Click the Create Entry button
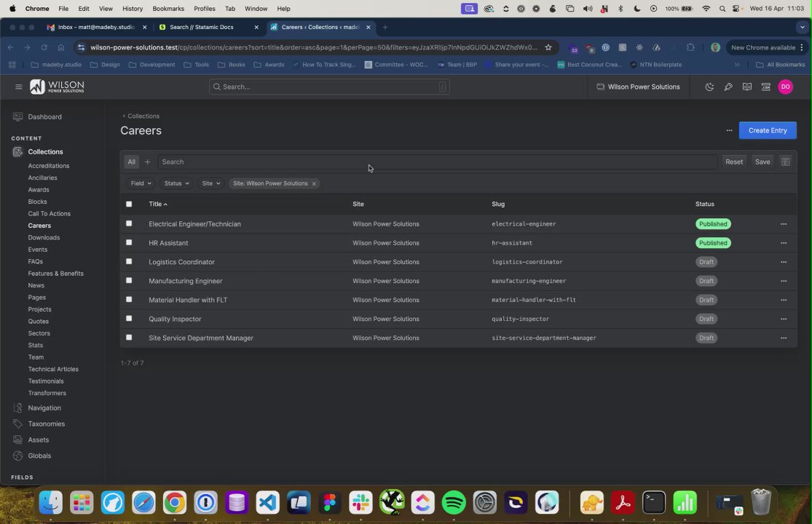The width and height of the screenshot is (812, 524). [x=768, y=130]
